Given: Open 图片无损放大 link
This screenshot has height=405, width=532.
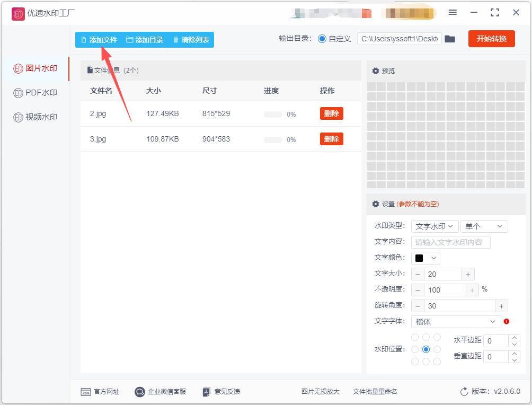Looking at the screenshot, I should point(321,392).
